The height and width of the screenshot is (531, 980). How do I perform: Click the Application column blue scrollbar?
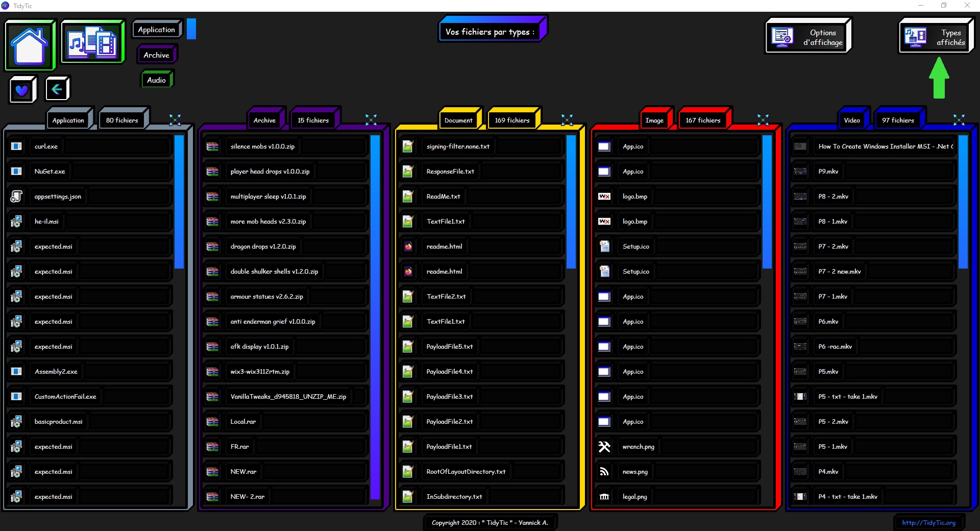[179, 202]
